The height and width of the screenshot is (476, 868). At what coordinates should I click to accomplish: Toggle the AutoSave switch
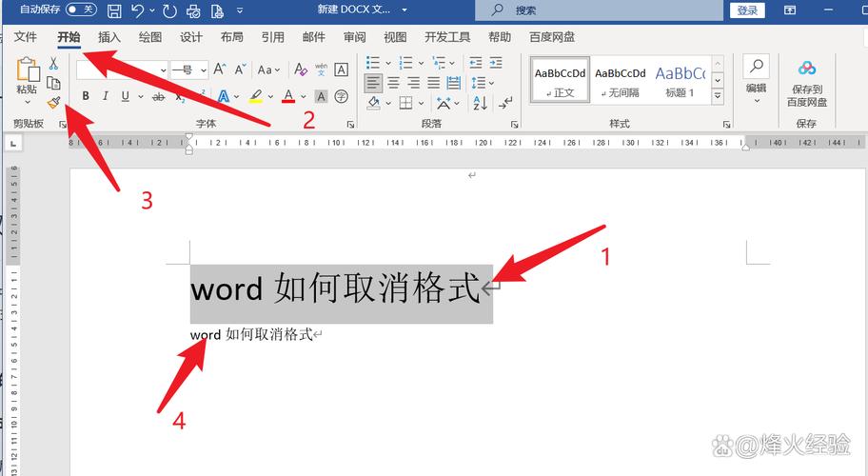pyautogui.click(x=82, y=10)
